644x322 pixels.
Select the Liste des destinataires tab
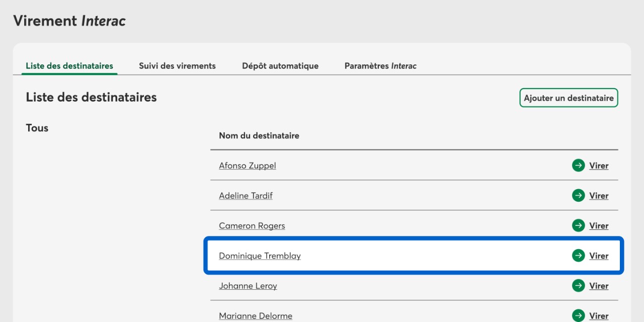tap(69, 66)
